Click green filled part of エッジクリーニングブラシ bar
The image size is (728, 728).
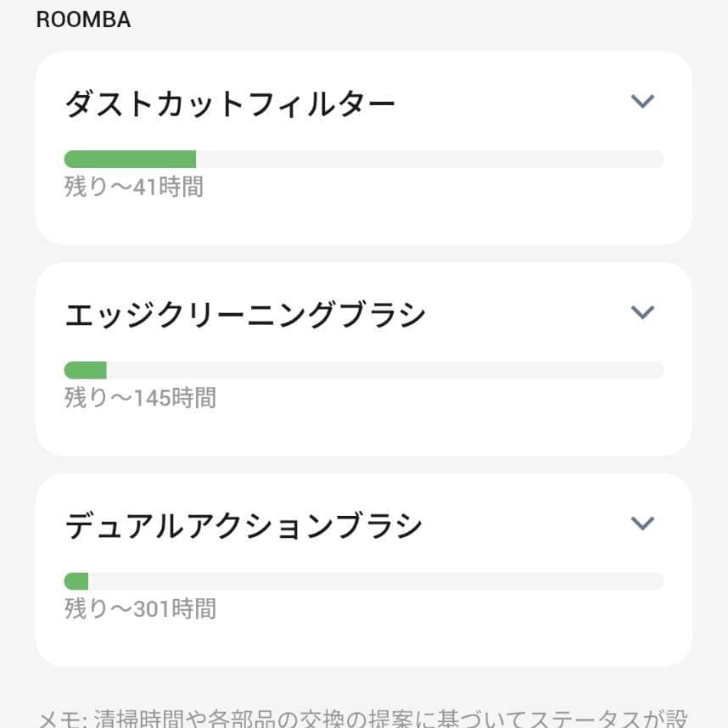pos(85,370)
